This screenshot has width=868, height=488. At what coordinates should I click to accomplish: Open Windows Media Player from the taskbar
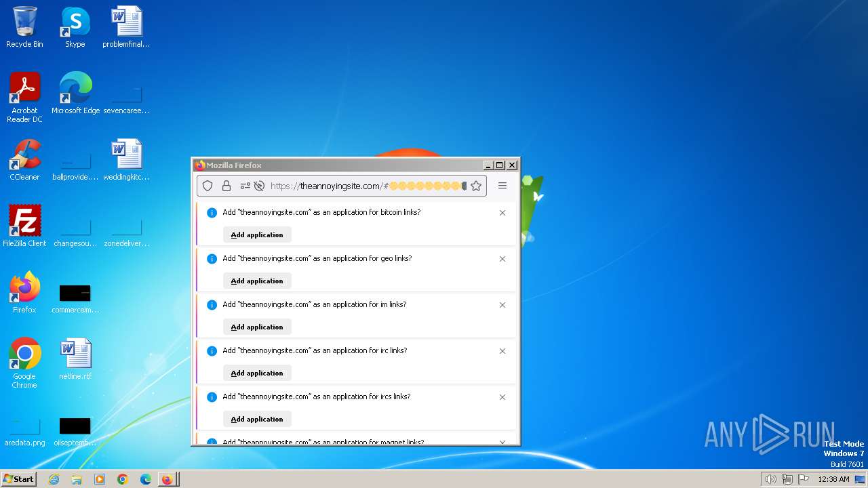[100, 479]
